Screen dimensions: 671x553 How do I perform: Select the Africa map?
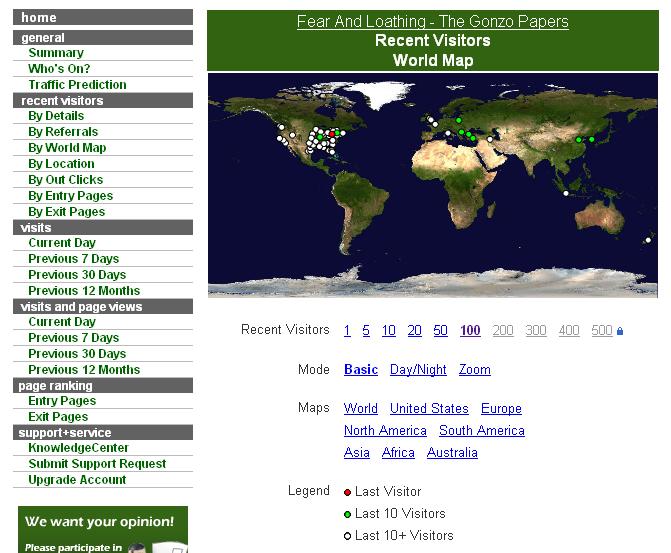point(398,452)
